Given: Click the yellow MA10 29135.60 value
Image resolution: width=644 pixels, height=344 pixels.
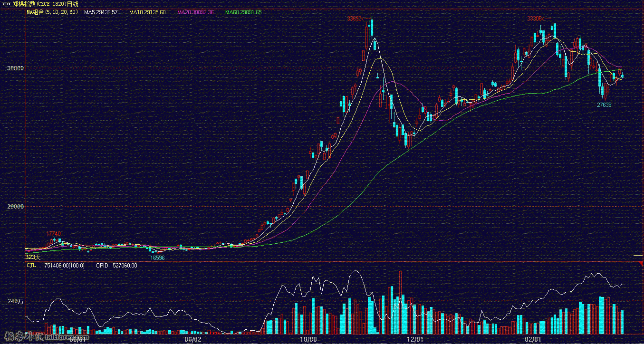Looking at the screenshot, I should click(x=147, y=12).
